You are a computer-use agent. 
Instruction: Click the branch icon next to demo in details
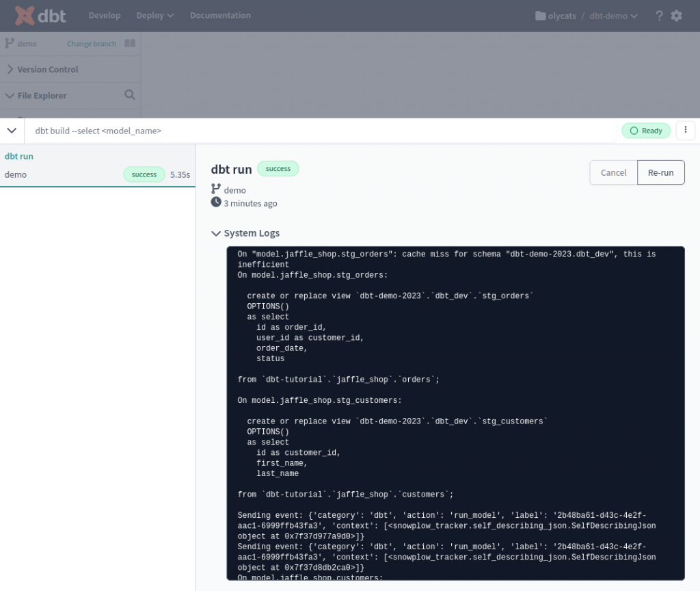coord(216,189)
